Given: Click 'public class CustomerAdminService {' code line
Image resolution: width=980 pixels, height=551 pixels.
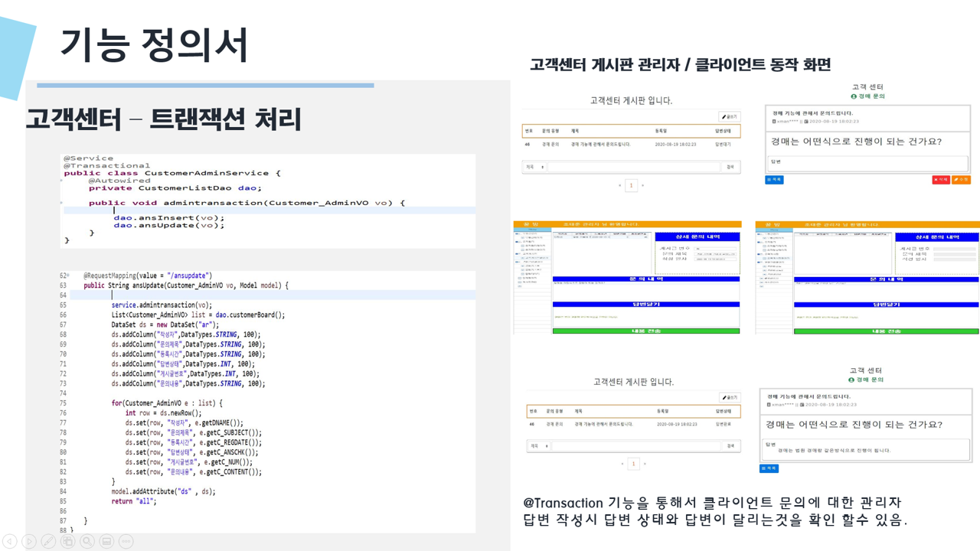Looking at the screenshot, I should 172,173.
